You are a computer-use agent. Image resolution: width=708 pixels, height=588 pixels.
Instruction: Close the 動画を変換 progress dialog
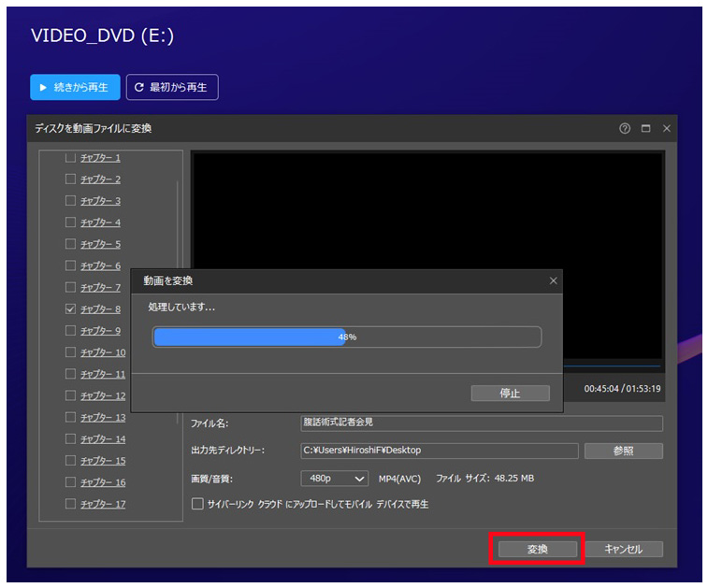pyautogui.click(x=553, y=280)
